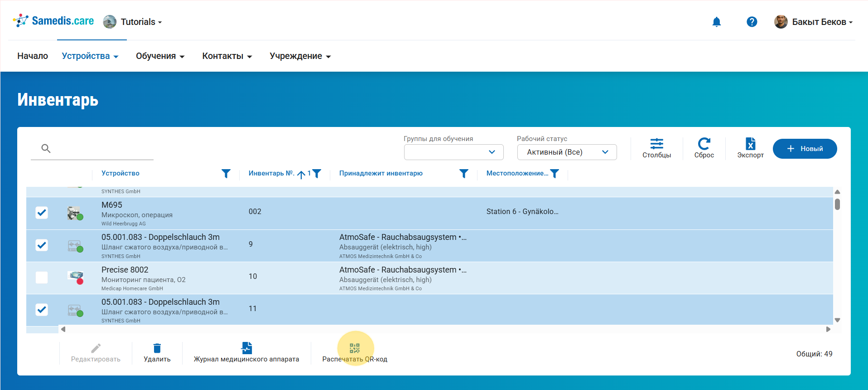The height and width of the screenshot is (390, 868).
Task: Reset the table with Сброс
Action: click(704, 148)
